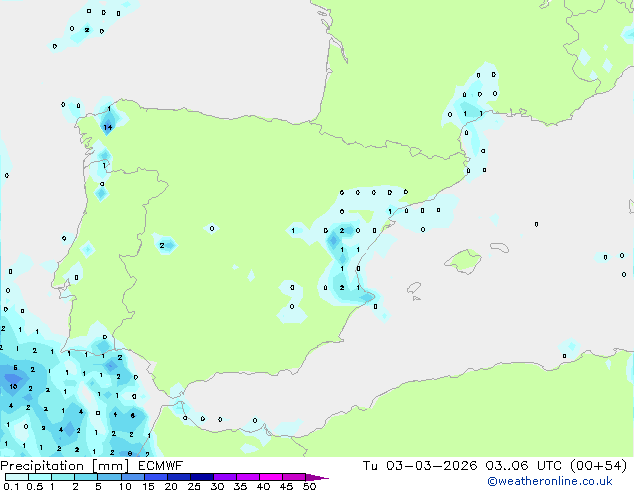Click the legend tick label '20'
The image size is (634, 490).
coord(171,486)
